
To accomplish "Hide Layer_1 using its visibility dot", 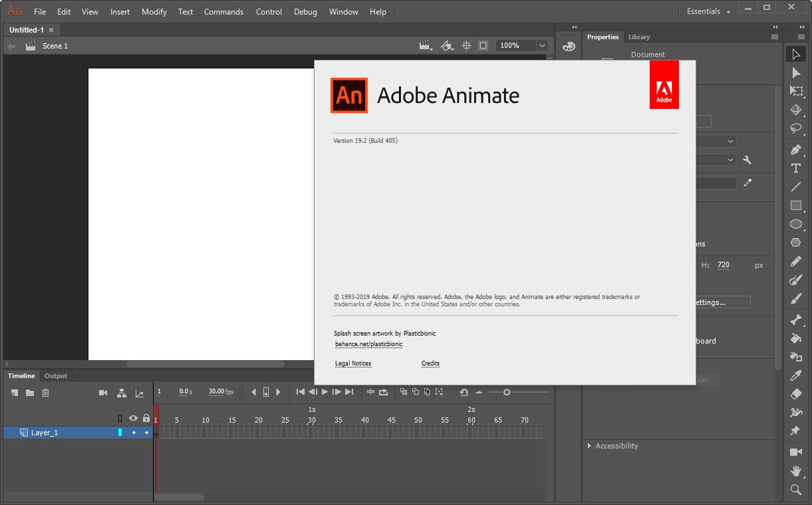I will (133, 433).
